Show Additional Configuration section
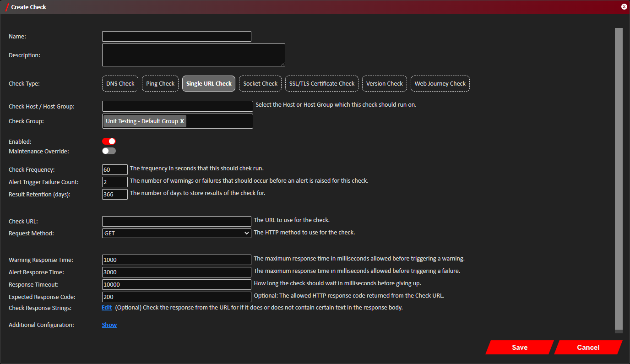Viewport: 630px width, 364px height. tap(109, 325)
